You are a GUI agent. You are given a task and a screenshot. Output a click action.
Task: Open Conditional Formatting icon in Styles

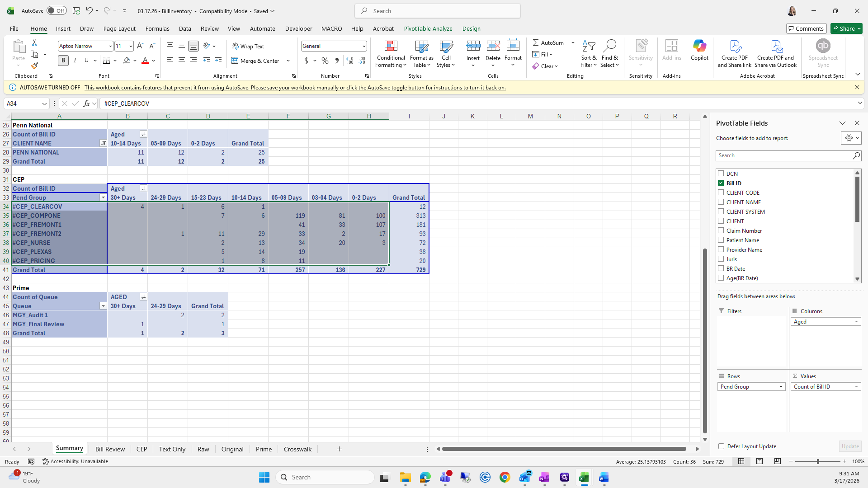[391, 47]
